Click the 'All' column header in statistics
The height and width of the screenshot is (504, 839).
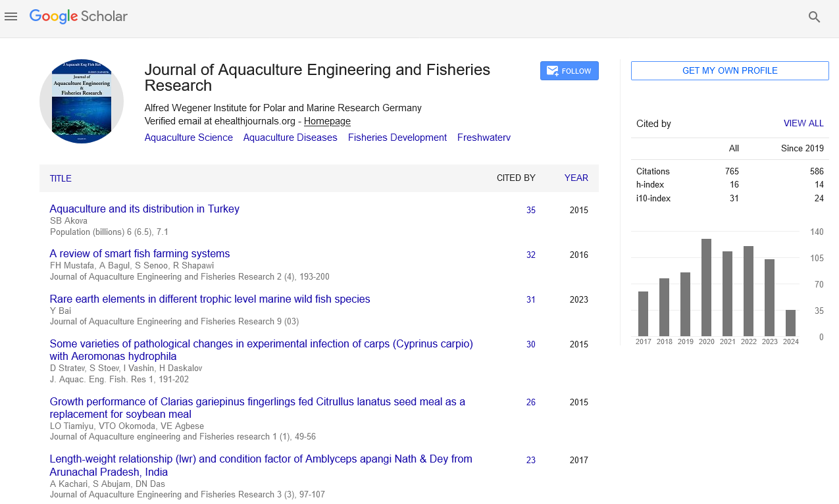pyautogui.click(x=734, y=148)
